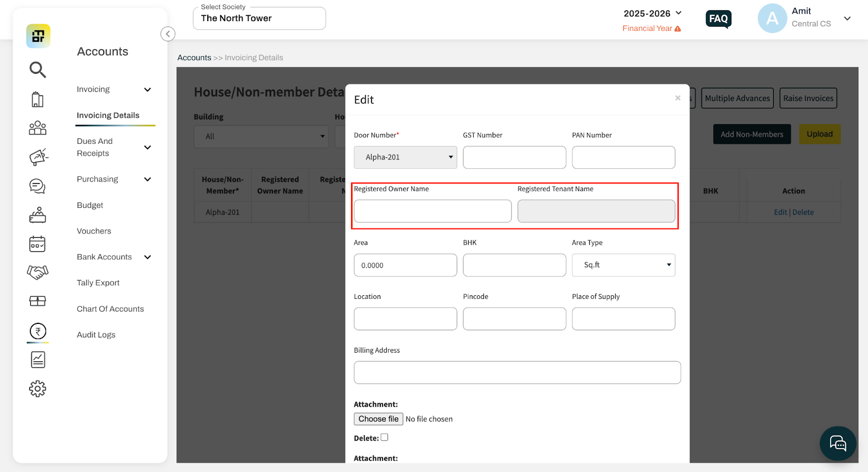Open the package box sidebar icon
The height and width of the screenshot is (472, 868).
37,301
